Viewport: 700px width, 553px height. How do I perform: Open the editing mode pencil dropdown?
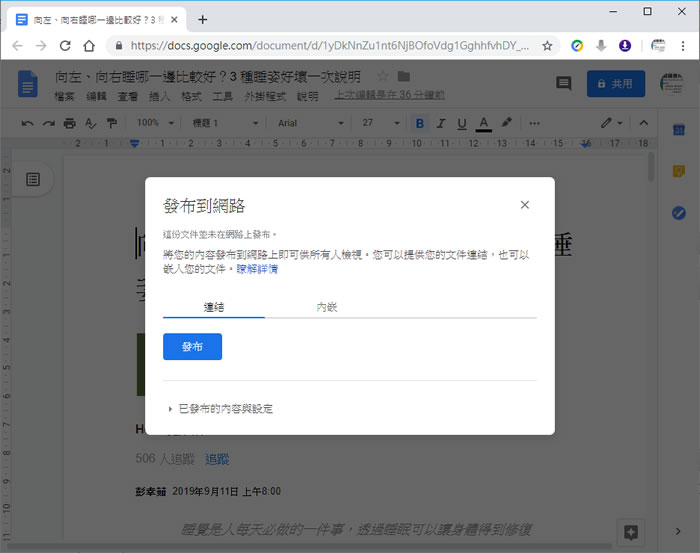click(611, 123)
